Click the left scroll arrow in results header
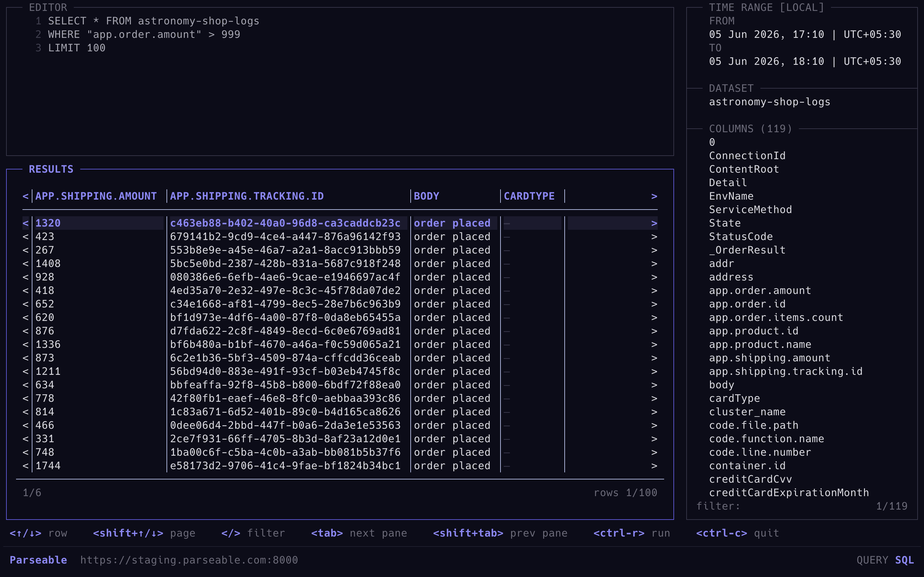The height and width of the screenshot is (577, 924). tap(26, 196)
